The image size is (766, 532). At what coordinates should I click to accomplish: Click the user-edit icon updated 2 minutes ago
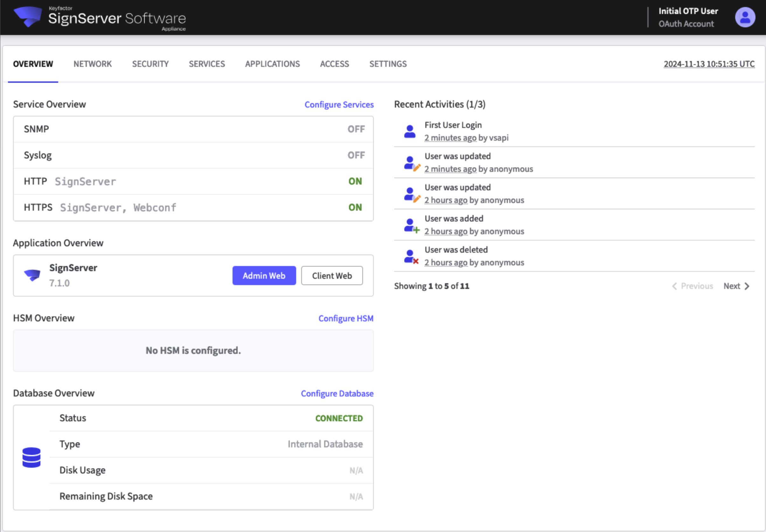point(412,163)
